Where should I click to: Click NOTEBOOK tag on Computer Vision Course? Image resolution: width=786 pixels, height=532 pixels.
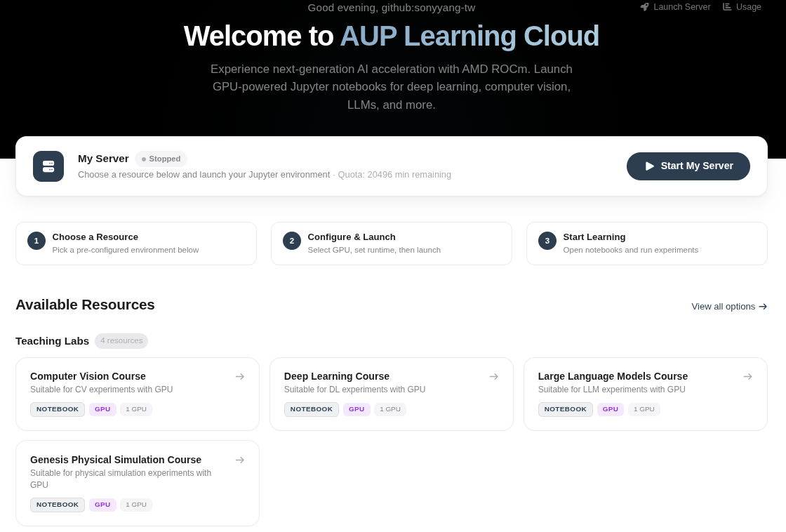point(58,409)
